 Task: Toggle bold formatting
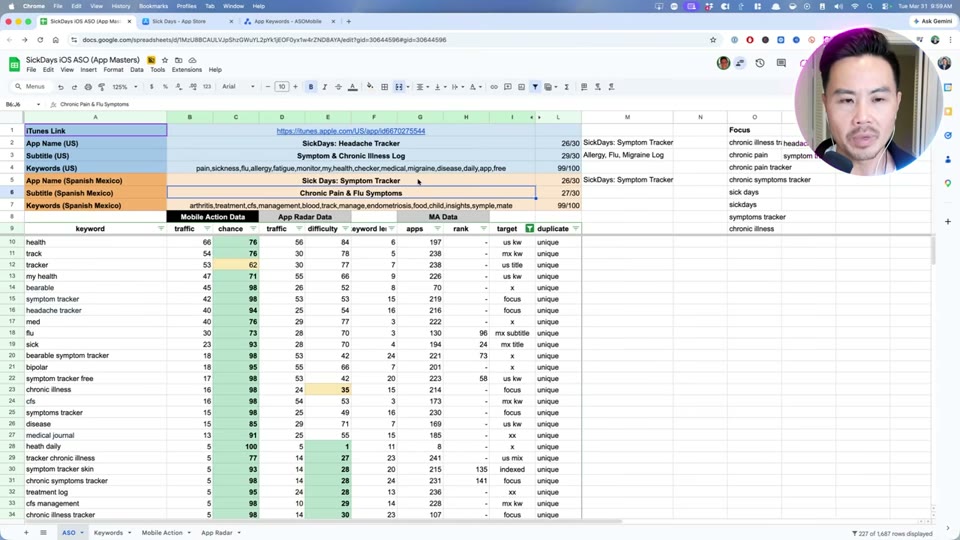coord(311,87)
